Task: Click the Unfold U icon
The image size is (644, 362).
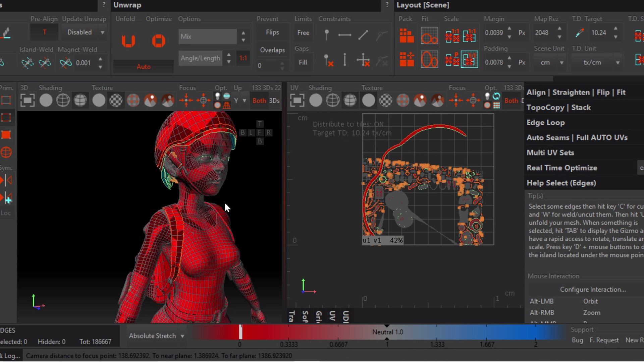Action: click(x=128, y=41)
